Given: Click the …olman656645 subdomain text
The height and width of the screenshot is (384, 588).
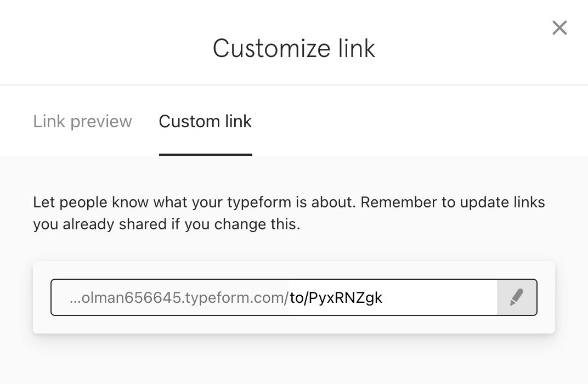Looking at the screenshot, I should pyautogui.click(x=126, y=298).
